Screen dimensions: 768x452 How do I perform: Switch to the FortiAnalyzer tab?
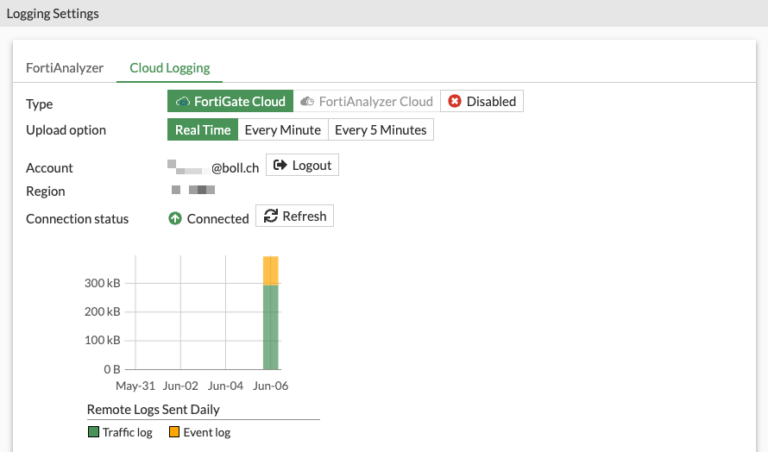(x=65, y=68)
